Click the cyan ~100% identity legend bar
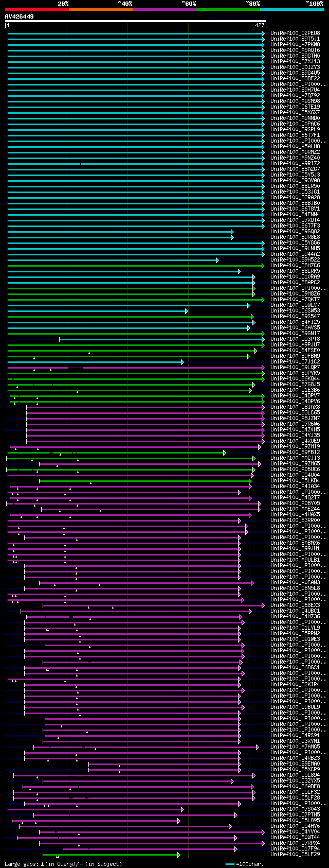Screen dimensions: 329x868 pos(291,9)
